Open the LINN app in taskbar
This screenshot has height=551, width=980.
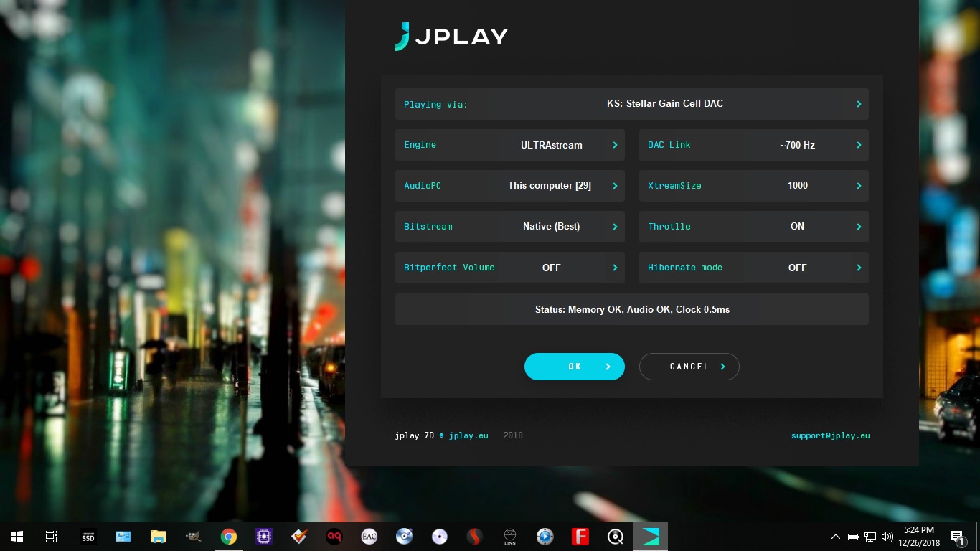click(x=510, y=536)
